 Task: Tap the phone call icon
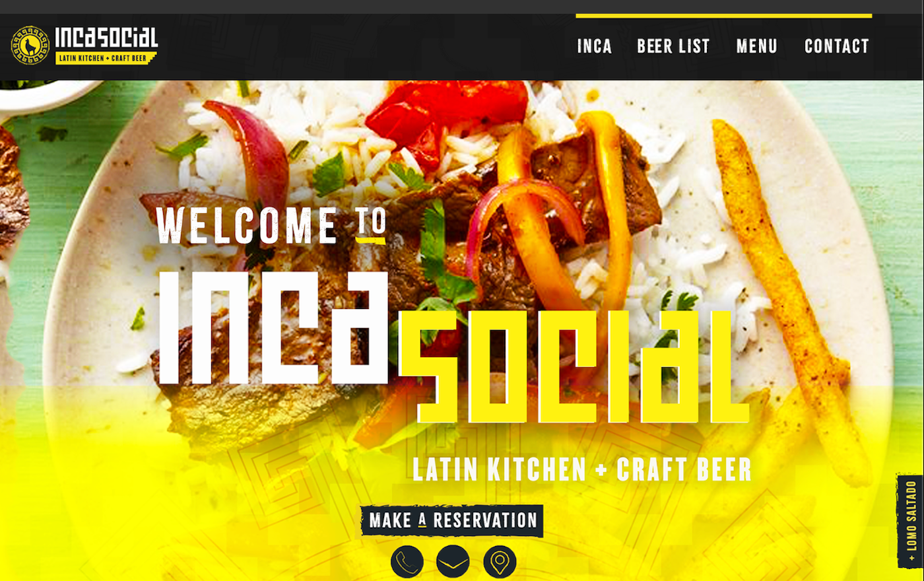point(407,562)
